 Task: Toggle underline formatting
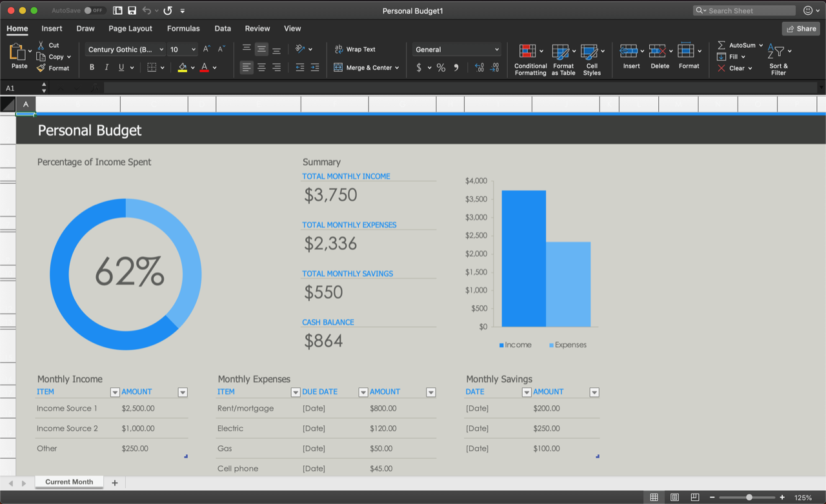pyautogui.click(x=122, y=67)
